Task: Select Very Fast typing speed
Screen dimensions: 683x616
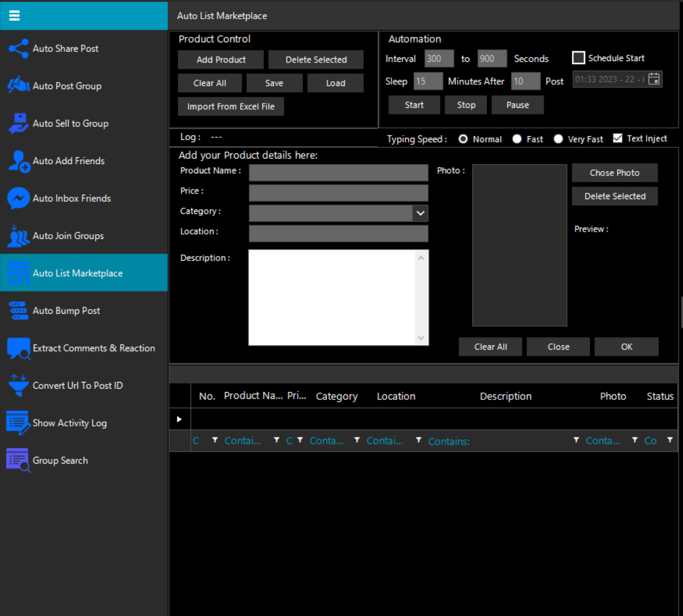Action: click(558, 139)
